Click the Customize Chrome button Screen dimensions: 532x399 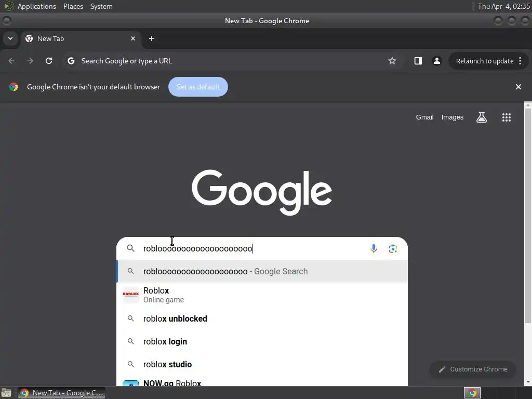pos(473,369)
